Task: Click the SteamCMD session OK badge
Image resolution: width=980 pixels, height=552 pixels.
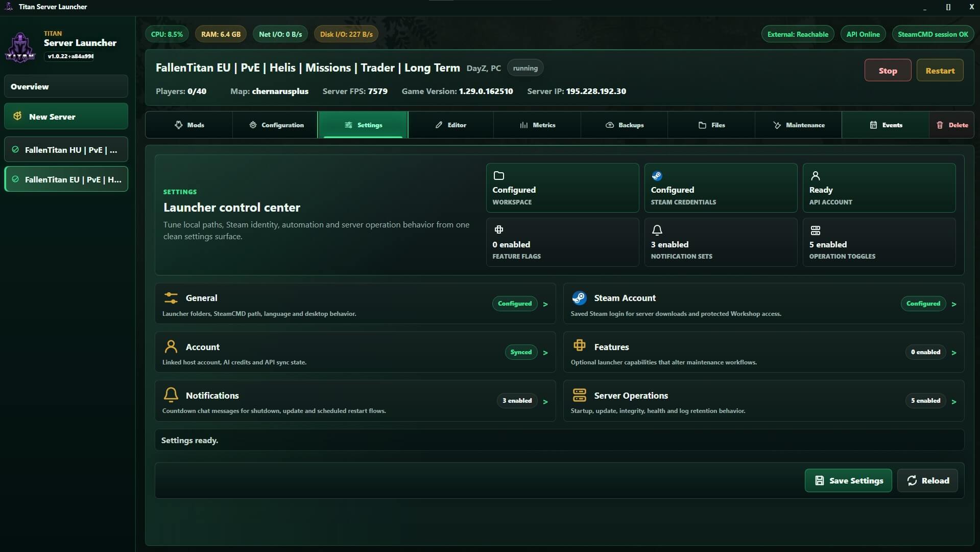Action: 933,34
